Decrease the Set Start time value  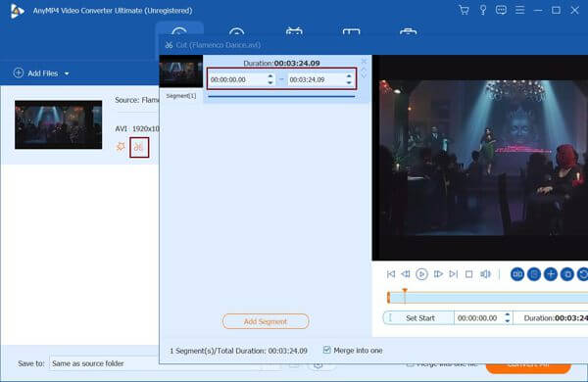508,321
